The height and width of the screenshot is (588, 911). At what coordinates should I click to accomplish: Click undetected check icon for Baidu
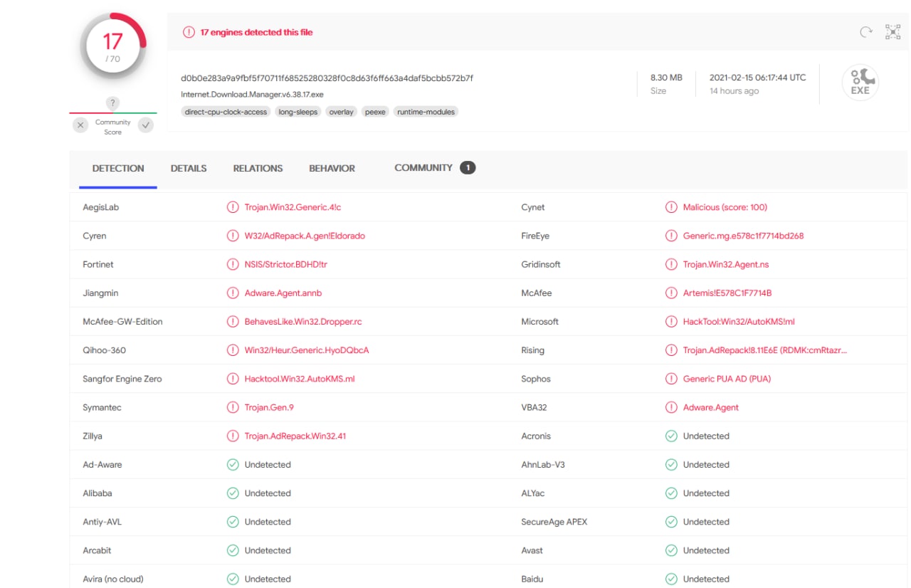[671, 579]
